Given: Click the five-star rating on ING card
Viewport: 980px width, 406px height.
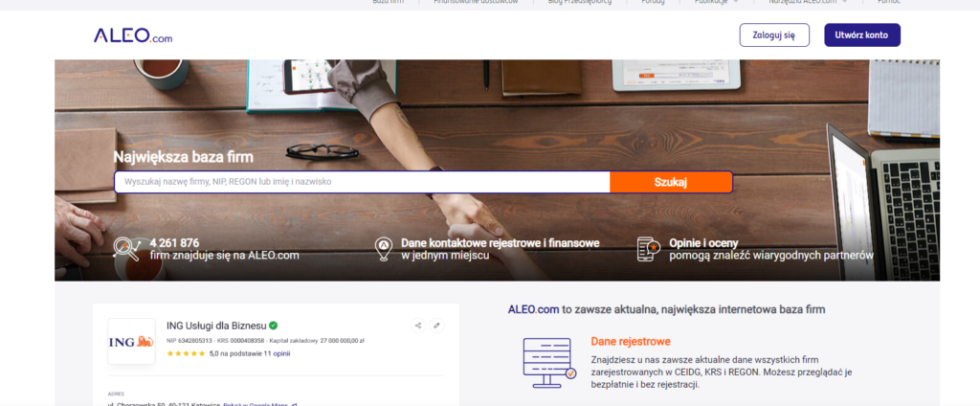Looking at the screenshot, I should (186, 353).
